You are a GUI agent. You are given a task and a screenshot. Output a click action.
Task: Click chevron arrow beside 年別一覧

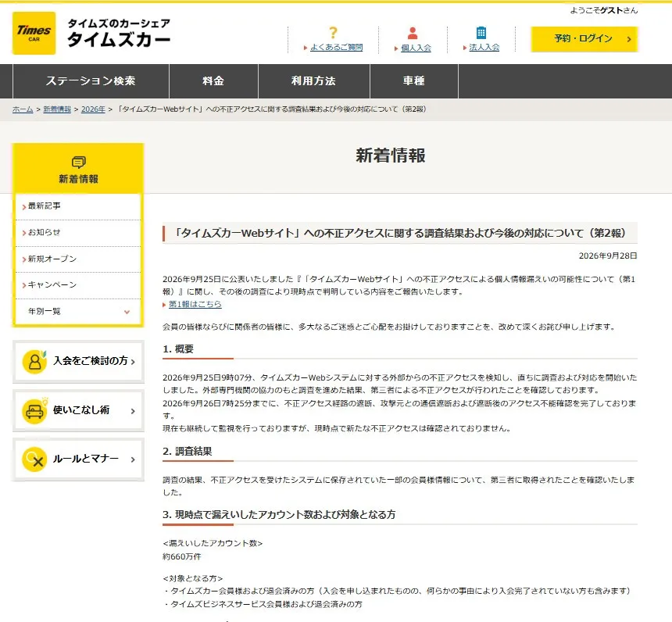point(127,312)
